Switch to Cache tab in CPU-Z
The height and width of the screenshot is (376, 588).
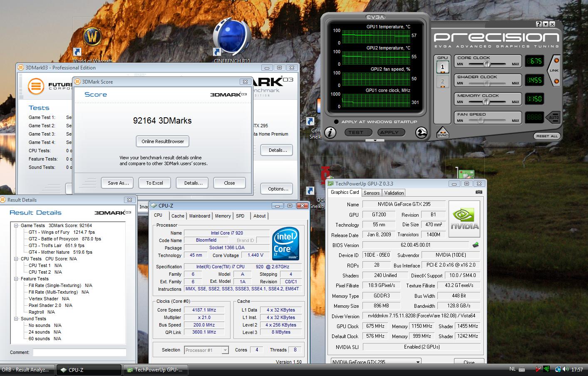(178, 216)
